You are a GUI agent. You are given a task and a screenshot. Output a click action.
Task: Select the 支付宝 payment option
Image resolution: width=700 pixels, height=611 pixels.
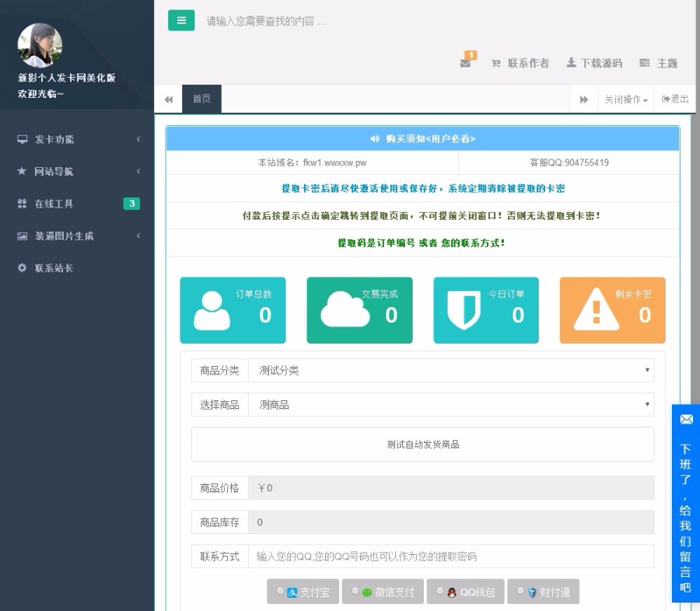pos(303,592)
